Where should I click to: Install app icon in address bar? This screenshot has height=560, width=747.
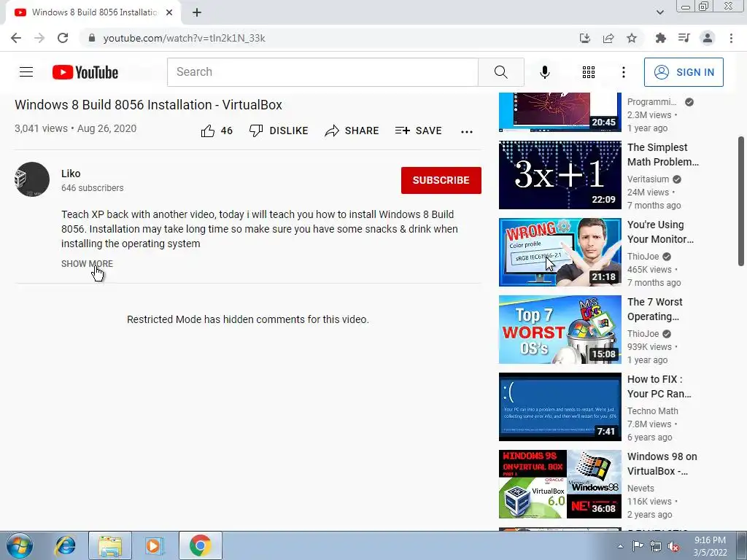click(x=584, y=38)
